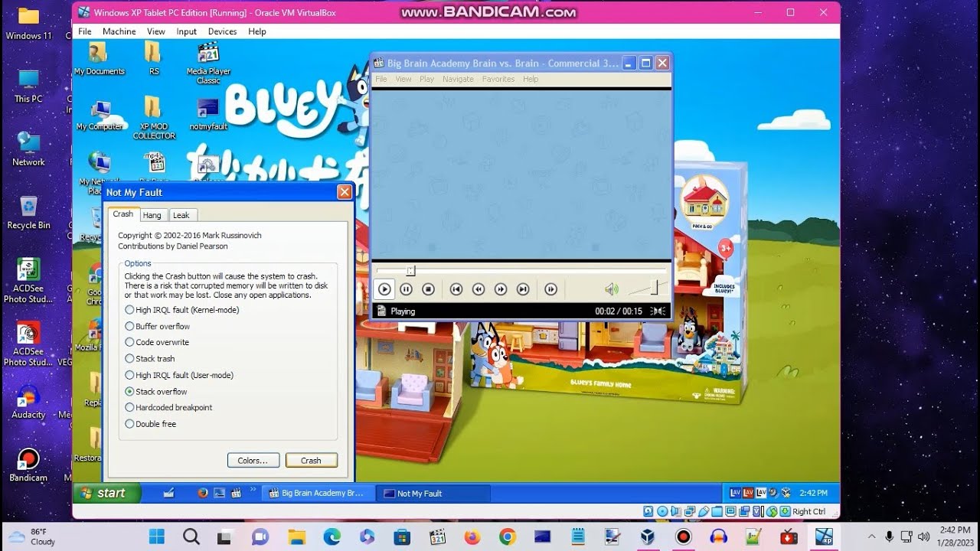Screen dimensions: 980x551
Task: Mute audio via the speaker icon
Action: [x=611, y=289]
